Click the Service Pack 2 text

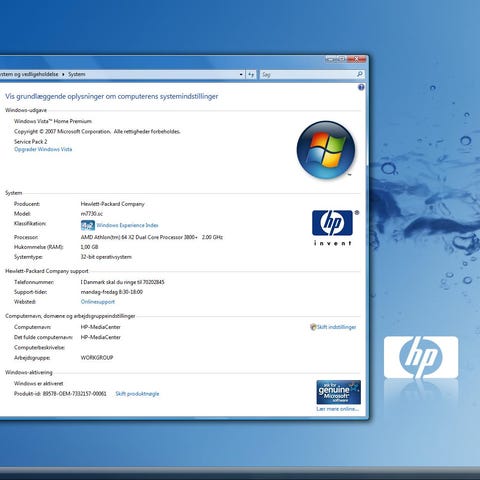[x=31, y=141]
